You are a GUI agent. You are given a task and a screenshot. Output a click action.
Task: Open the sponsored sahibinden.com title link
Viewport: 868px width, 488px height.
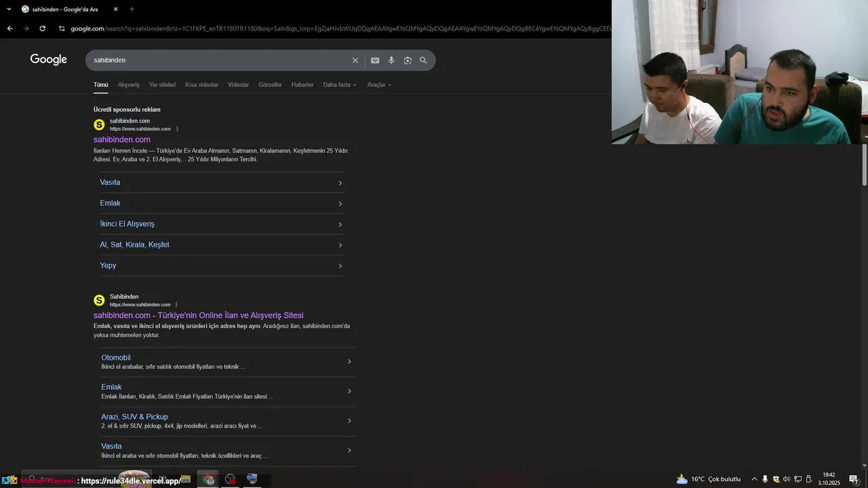point(122,140)
